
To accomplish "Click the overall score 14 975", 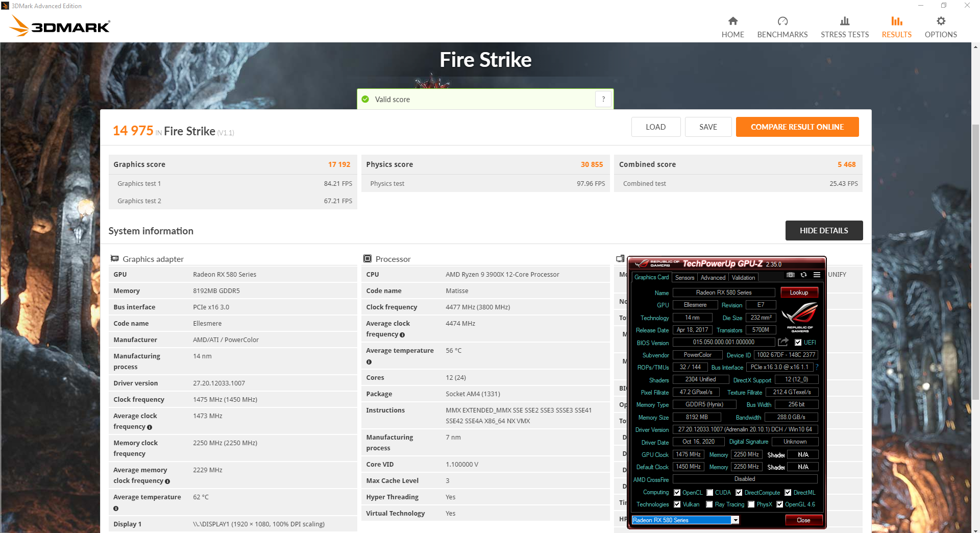I will (133, 131).
